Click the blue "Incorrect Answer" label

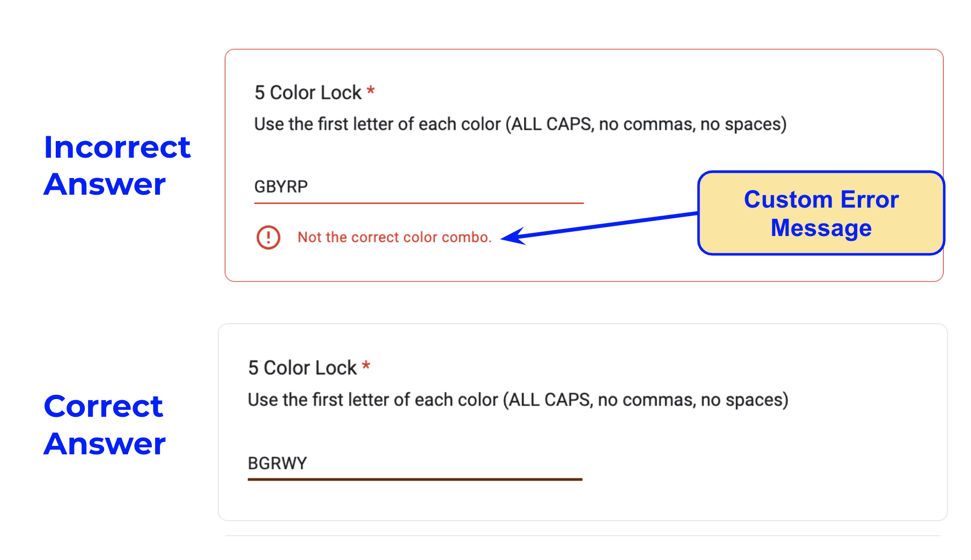point(117,165)
